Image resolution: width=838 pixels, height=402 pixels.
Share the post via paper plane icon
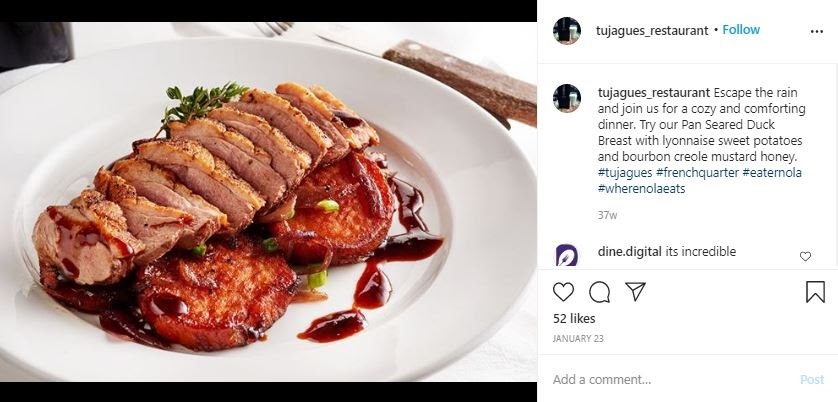(635, 292)
